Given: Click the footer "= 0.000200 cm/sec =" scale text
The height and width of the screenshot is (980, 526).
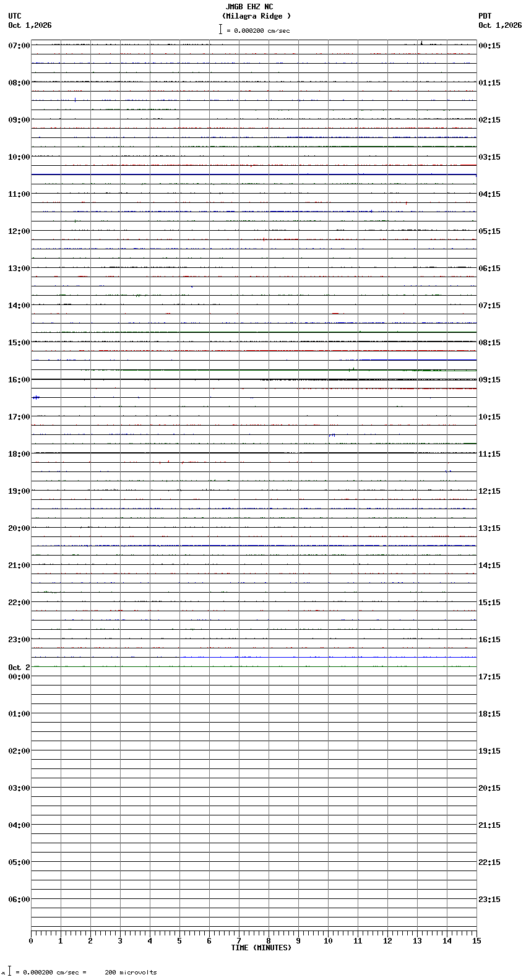Looking at the screenshot, I should (x=51, y=973).
